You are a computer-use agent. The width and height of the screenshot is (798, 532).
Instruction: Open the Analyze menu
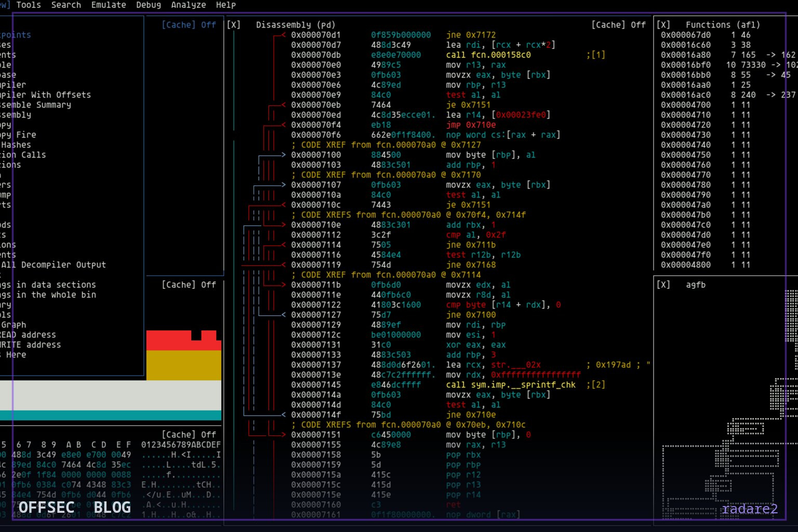point(189,5)
